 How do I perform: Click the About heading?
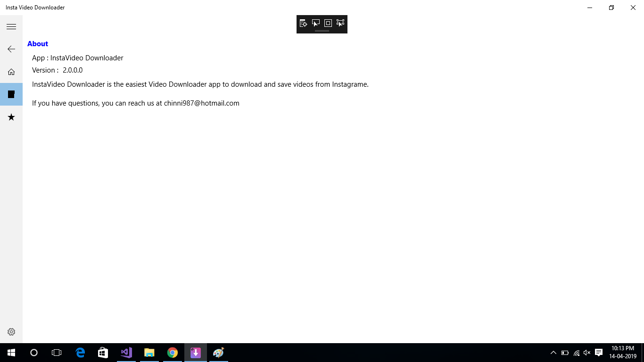(38, 44)
